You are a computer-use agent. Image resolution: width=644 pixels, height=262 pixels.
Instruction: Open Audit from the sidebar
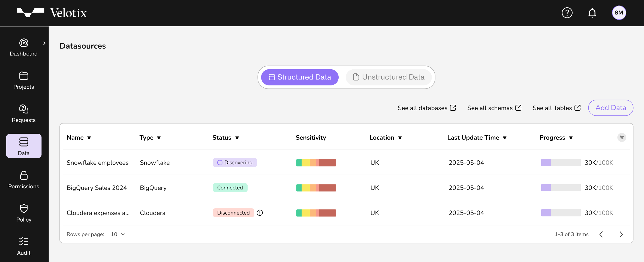(x=24, y=246)
